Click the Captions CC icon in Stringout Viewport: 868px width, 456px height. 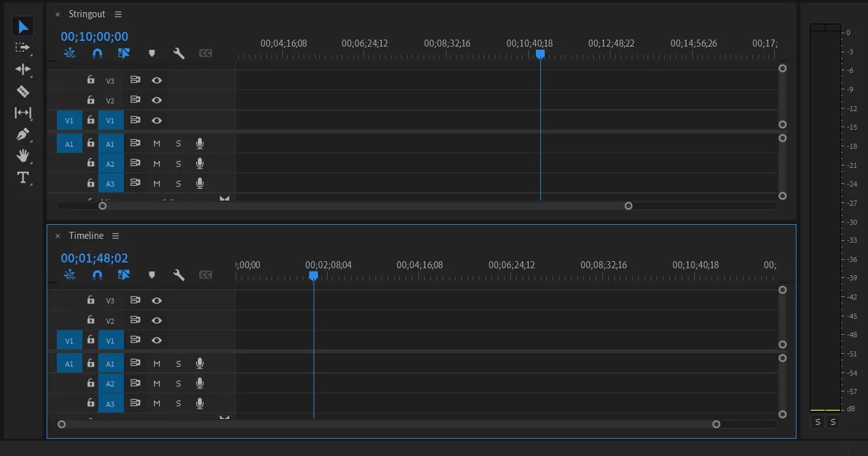pyautogui.click(x=205, y=53)
